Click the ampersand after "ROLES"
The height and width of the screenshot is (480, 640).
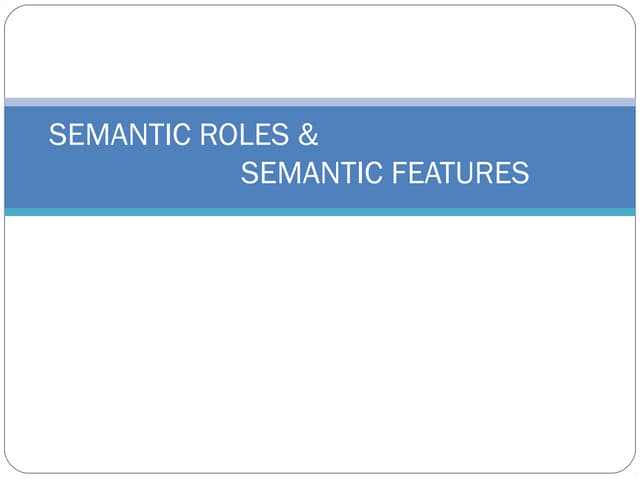pyautogui.click(x=309, y=136)
